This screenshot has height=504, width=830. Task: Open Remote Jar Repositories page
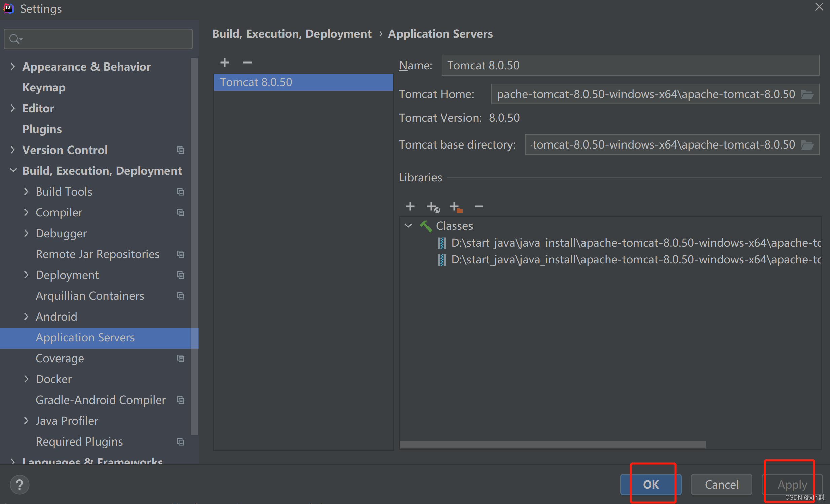[x=97, y=254]
